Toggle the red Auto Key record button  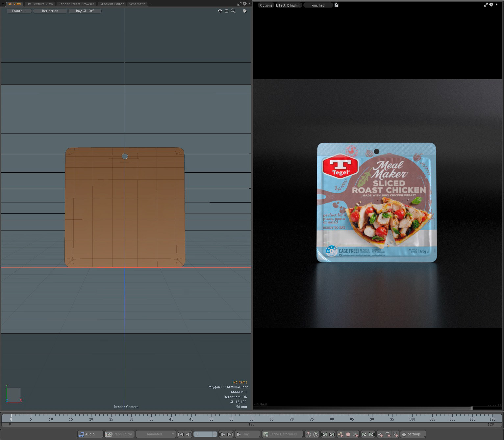(348, 434)
